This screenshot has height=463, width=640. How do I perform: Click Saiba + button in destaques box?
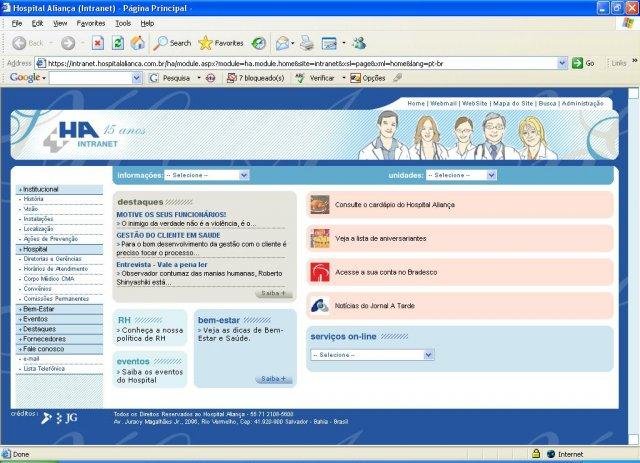coord(273,293)
